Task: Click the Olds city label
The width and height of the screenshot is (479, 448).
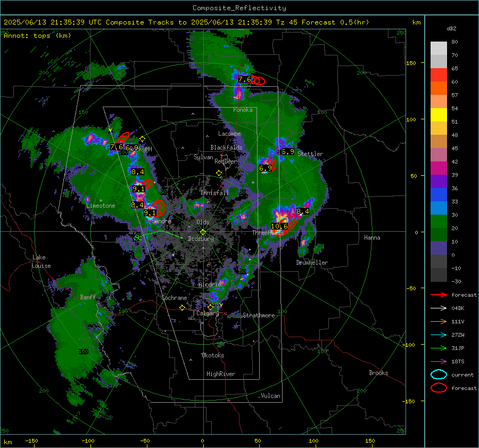Action: pos(203,222)
